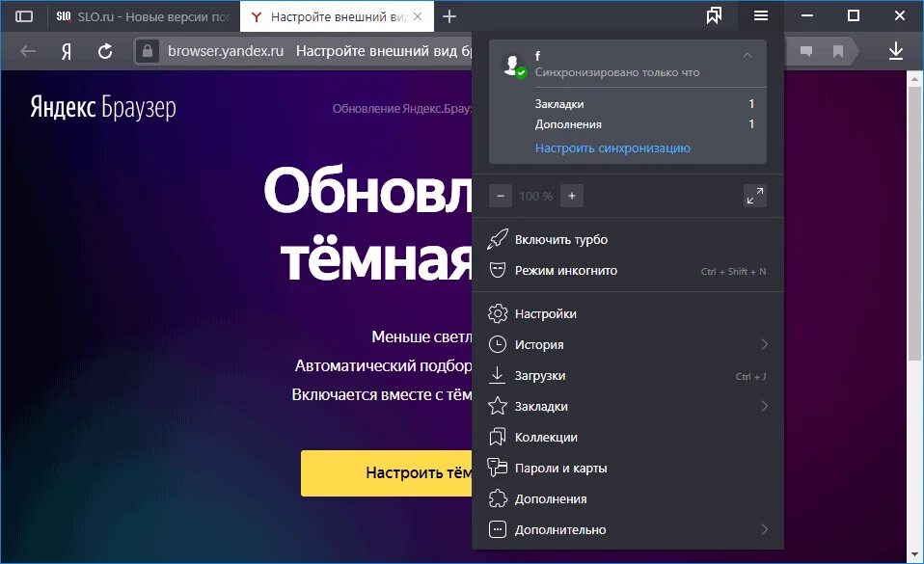The width and height of the screenshot is (924, 564).
Task: Go back with the arrow
Action: coord(28,52)
